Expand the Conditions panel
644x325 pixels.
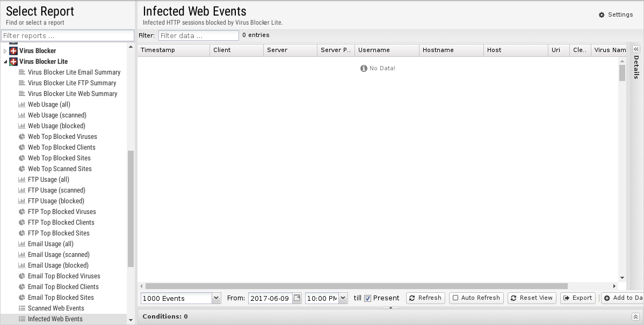pos(635,317)
